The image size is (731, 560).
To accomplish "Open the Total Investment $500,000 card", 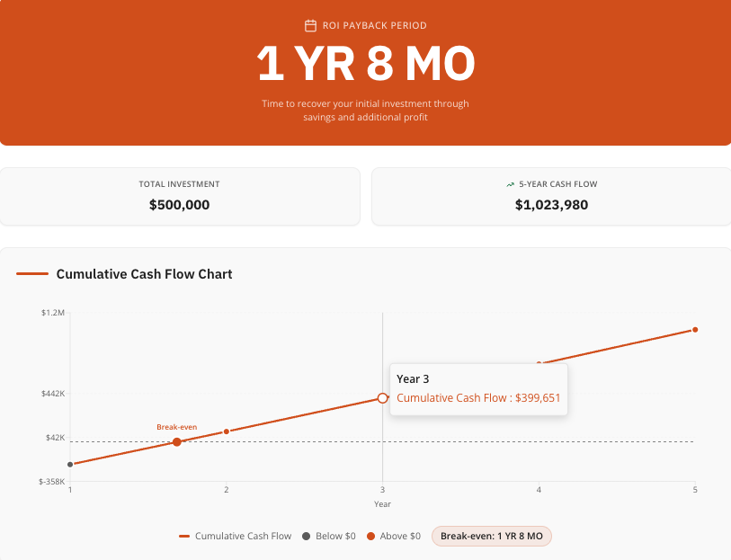I will (x=180, y=196).
